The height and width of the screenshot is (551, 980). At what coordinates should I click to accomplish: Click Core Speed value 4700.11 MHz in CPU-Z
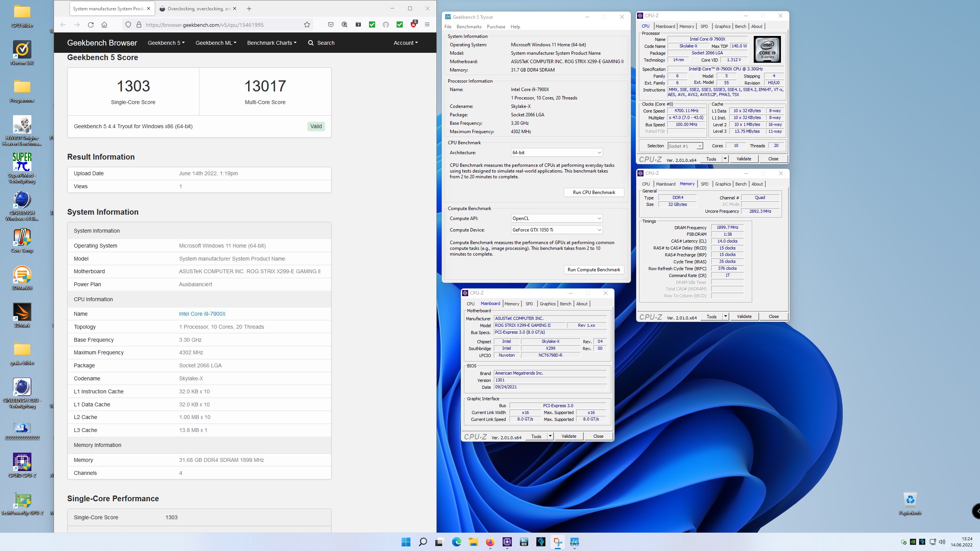(x=686, y=111)
